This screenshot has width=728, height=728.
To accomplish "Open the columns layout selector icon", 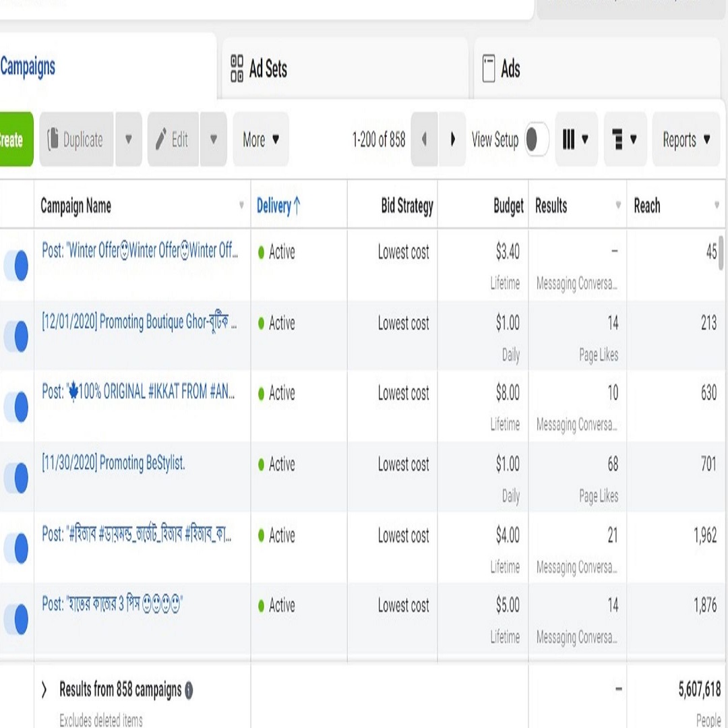I will [x=568, y=139].
